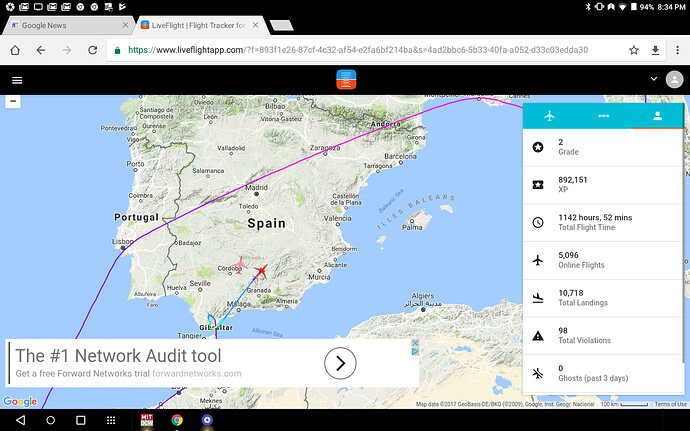Viewport: 690px width, 431px height.
Task: Click the Lisbon label on map
Action: click(x=122, y=241)
